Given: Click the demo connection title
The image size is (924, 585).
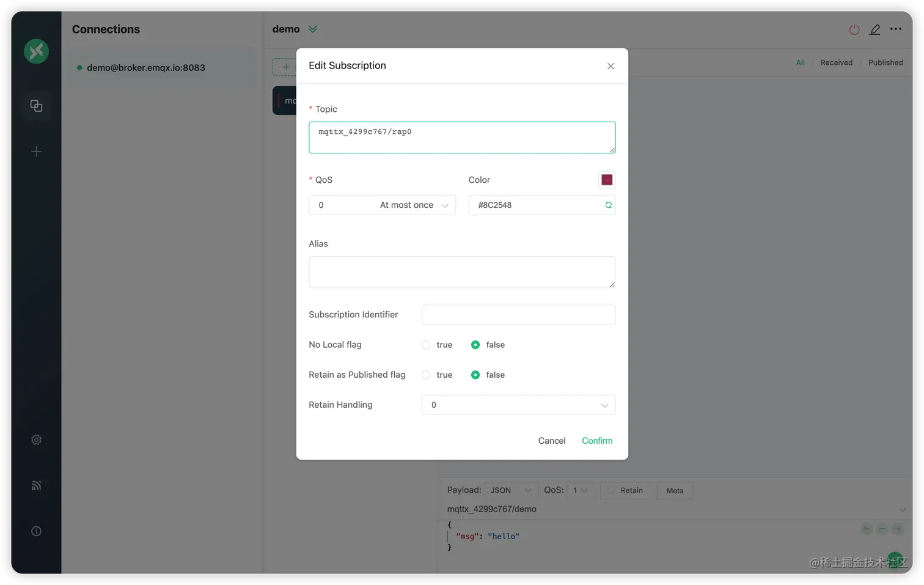Looking at the screenshot, I should point(286,29).
